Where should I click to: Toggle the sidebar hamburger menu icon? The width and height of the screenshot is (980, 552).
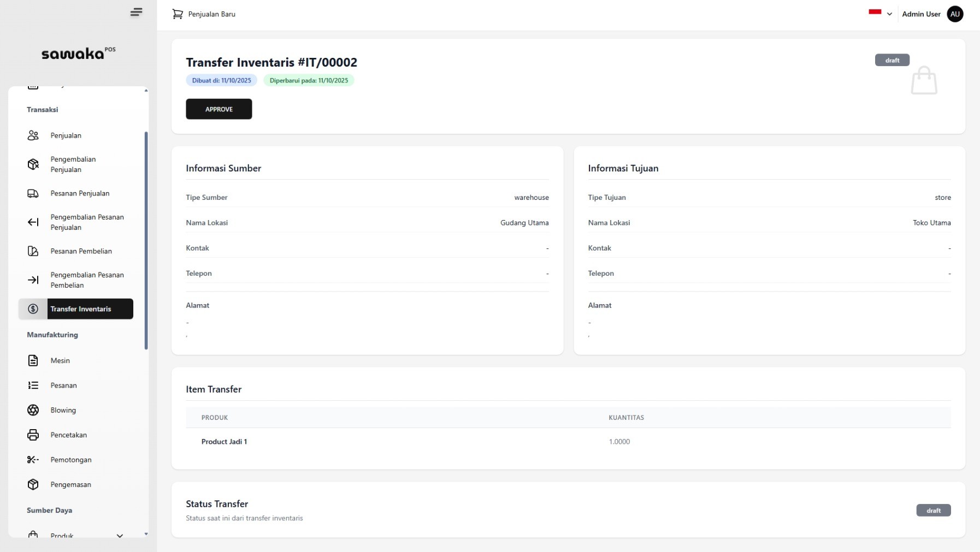pyautogui.click(x=136, y=13)
